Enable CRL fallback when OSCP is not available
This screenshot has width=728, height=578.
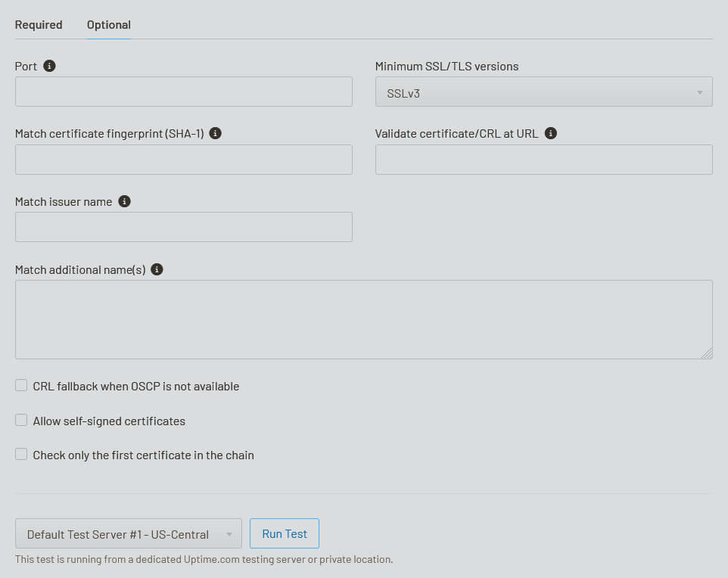pos(21,385)
